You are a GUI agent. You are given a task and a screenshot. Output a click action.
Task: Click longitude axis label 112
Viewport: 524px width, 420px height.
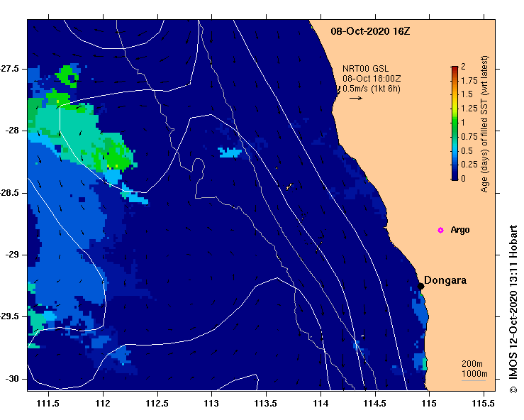pyautogui.click(x=103, y=403)
